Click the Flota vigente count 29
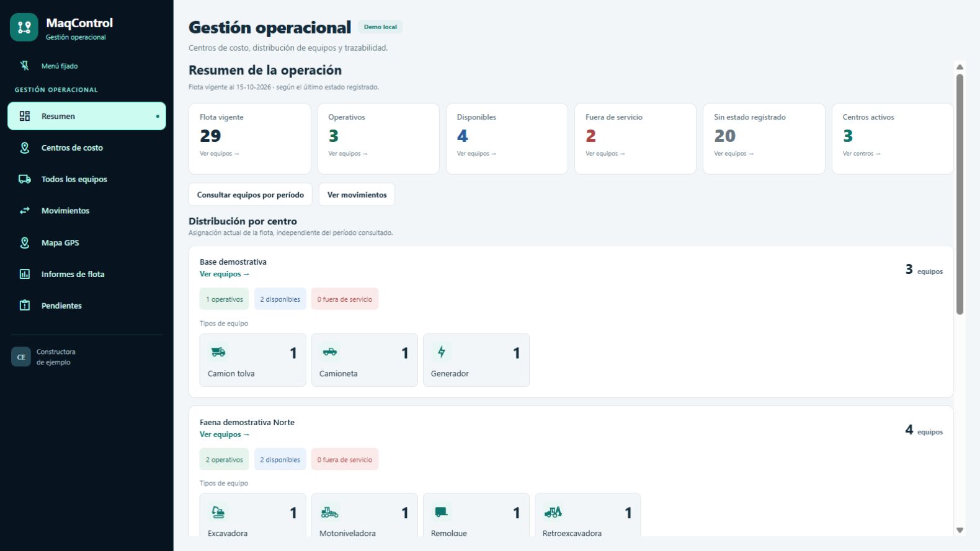This screenshot has height=551, width=980. point(210,136)
